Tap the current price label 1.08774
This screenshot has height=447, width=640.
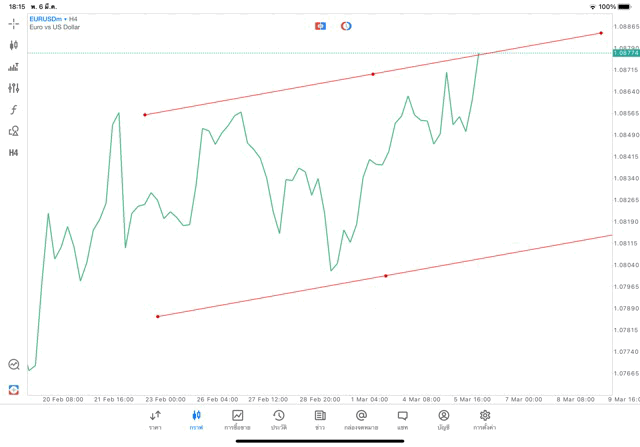[x=625, y=53]
